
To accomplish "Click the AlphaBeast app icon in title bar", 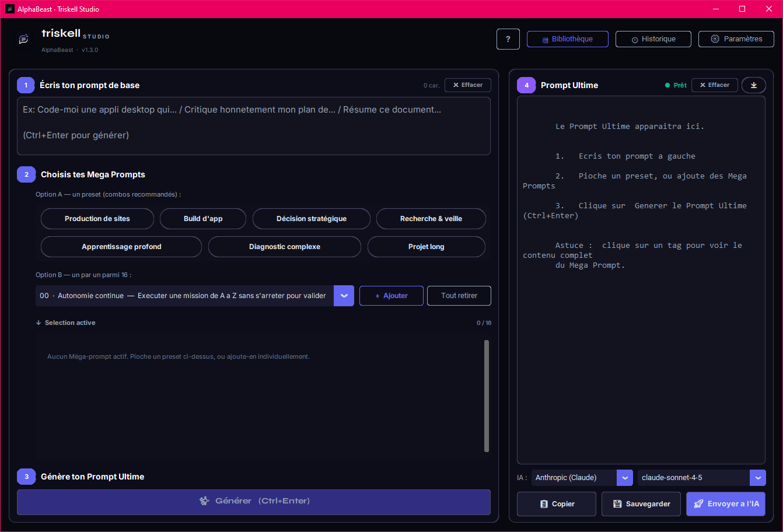I will (10, 9).
